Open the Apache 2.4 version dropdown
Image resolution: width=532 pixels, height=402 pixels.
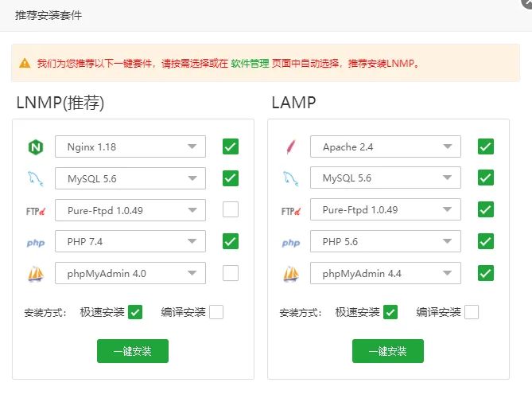coord(386,146)
